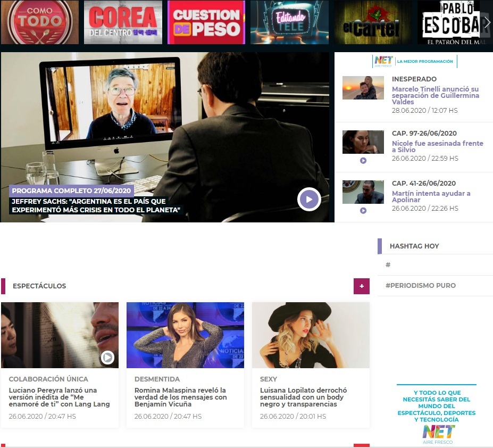The width and height of the screenshot is (493, 448).
Task: Open the Espectáculos section heading
Action: 39,286
